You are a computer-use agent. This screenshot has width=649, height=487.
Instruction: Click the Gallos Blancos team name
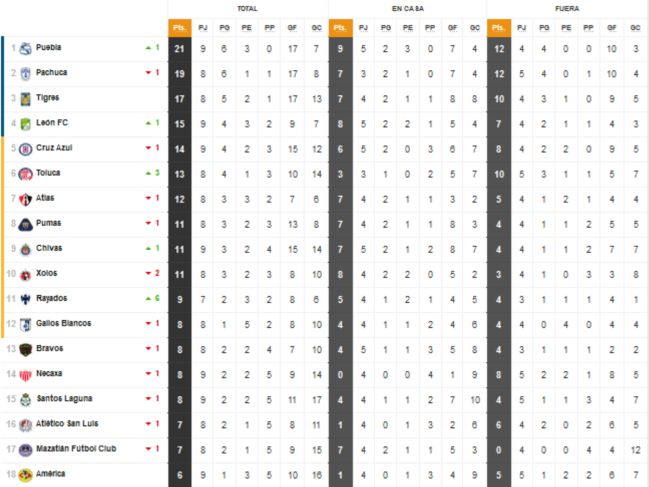(x=63, y=323)
